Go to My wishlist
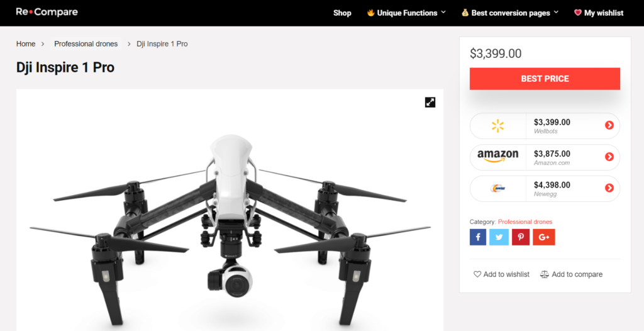Screen dimensions: 644x331 [x=599, y=13]
